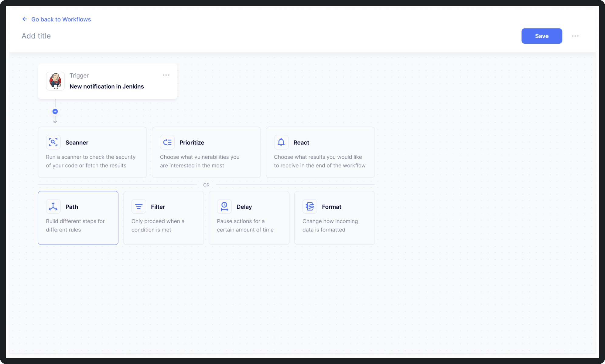Pick the Prioritize card title
This screenshot has height=364, width=605.
tap(192, 143)
